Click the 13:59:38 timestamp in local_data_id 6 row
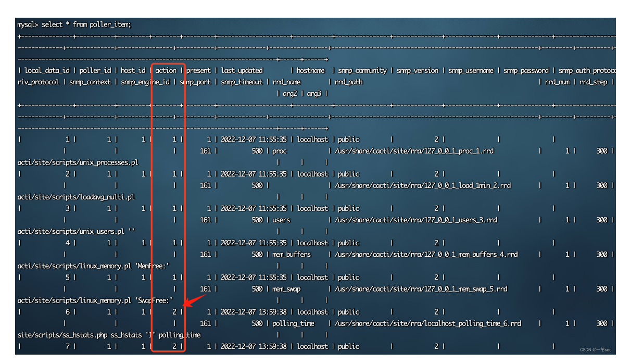Screen dimensions: 630x364 (255, 312)
